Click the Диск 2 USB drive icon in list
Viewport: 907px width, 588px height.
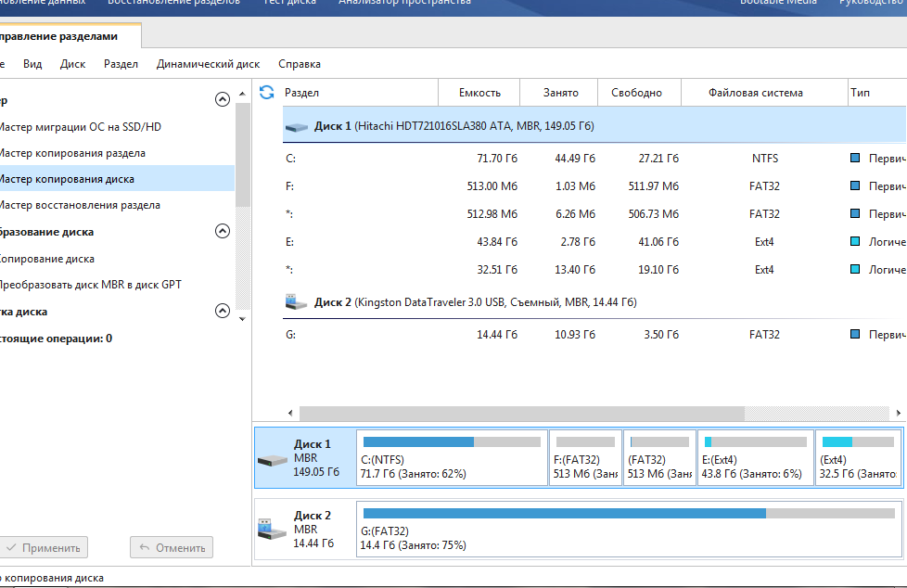297,302
